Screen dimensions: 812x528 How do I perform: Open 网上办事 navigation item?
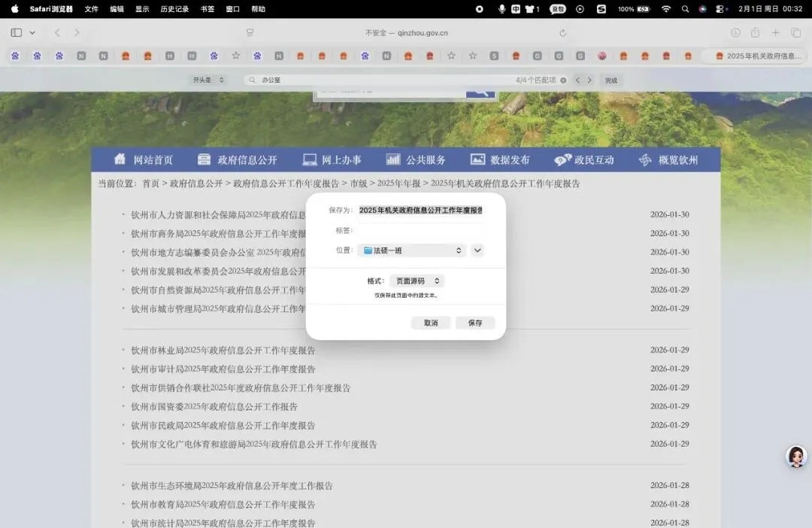332,159
